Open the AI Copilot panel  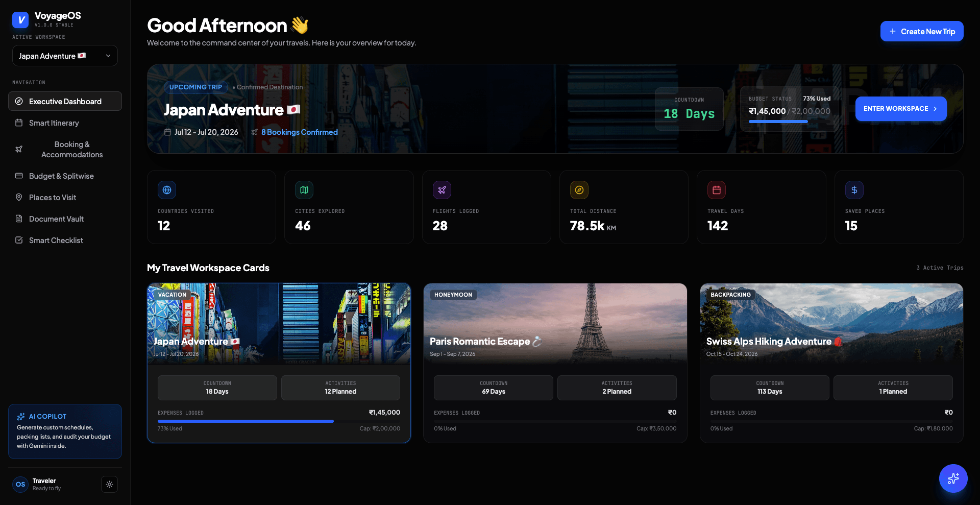click(65, 431)
